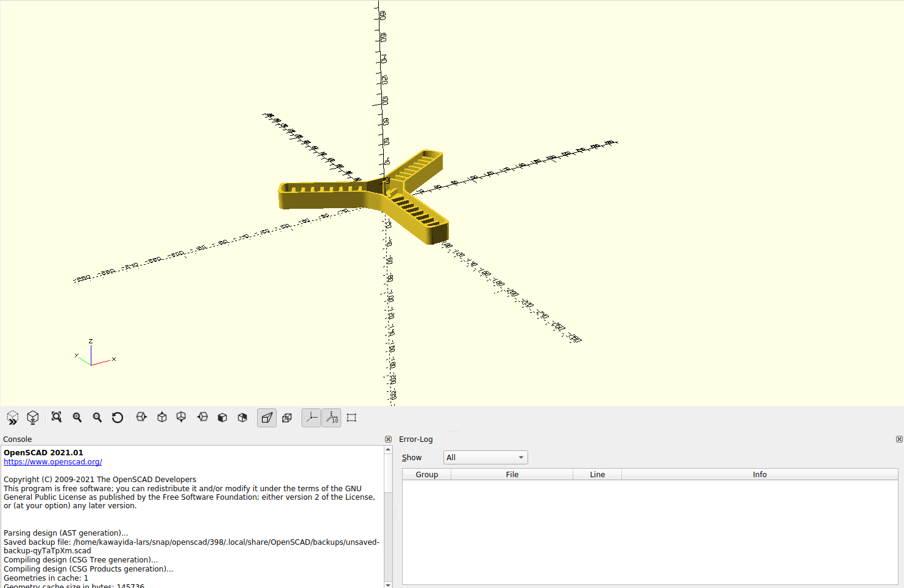This screenshot has height=588, width=904.
Task: Reset the view with the circular arrow
Action: (118, 418)
